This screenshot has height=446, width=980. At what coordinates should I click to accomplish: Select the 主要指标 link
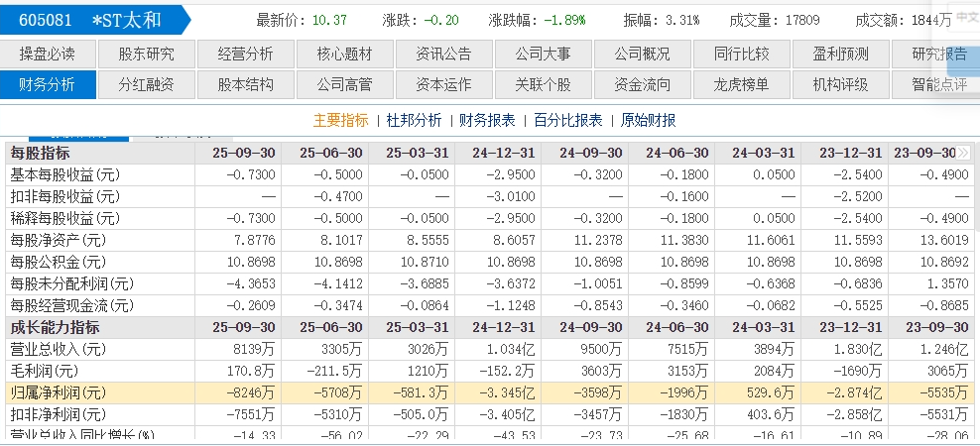(x=340, y=120)
